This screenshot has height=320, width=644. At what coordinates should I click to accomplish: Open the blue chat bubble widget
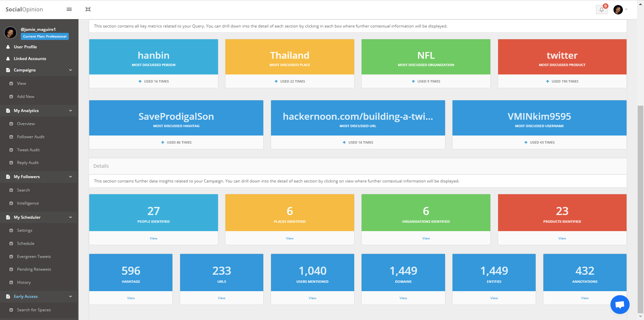point(620,305)
